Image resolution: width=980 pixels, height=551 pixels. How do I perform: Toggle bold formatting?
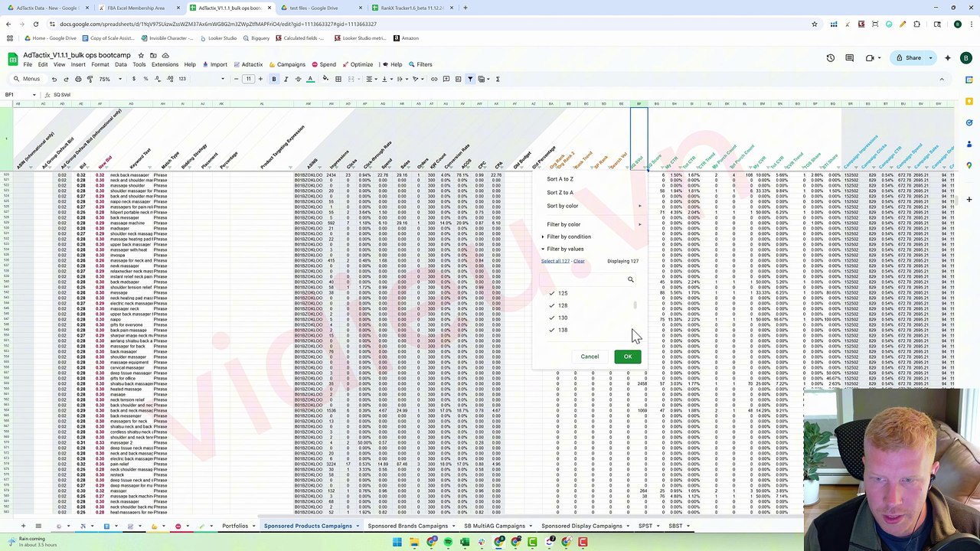tap(273, 79)
